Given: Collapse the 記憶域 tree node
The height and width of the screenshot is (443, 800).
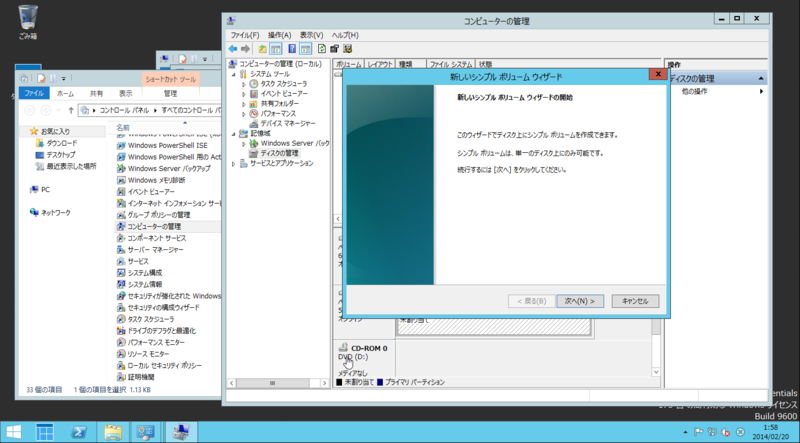Looking at the screenshot, I should 234,134.
